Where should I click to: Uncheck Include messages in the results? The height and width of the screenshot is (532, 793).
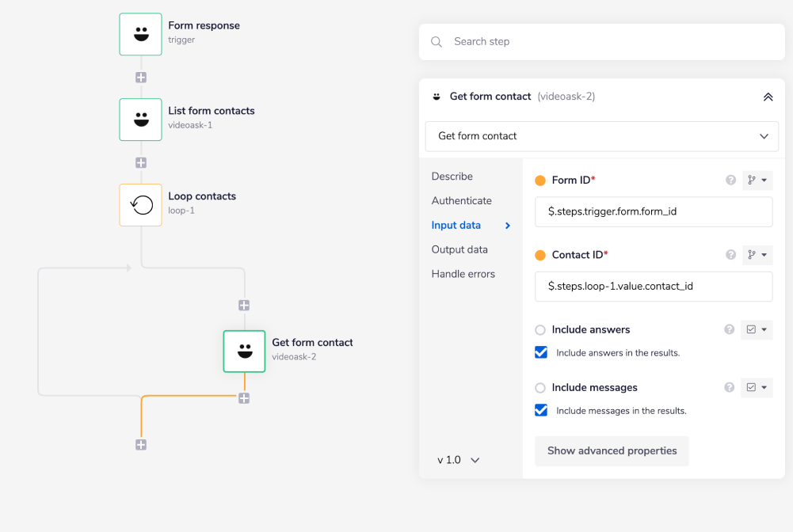pos(541,410)
